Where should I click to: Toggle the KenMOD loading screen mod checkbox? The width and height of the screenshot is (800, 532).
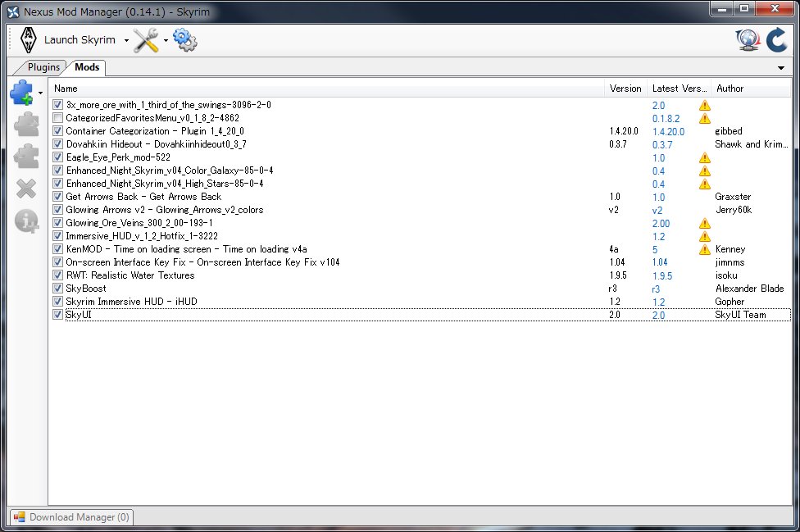(x=57, y=249)
